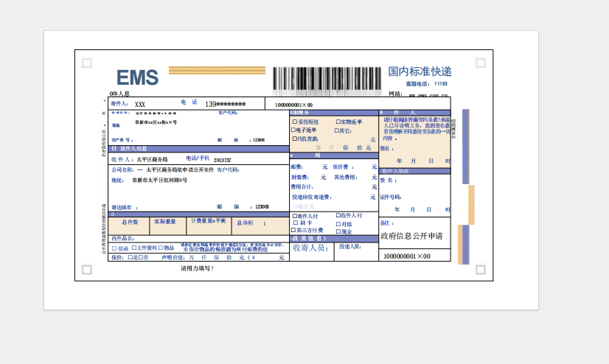This screenshot has height=364, width=609.
Task: Tick the 文件资料 checkbox
Action: coord(133,248)
